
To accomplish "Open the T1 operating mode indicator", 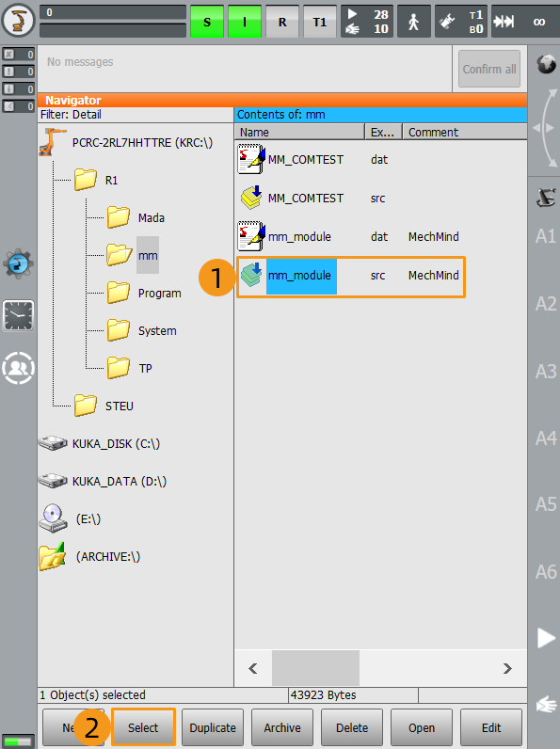I will pyautogui.click(x=320, y=22).
